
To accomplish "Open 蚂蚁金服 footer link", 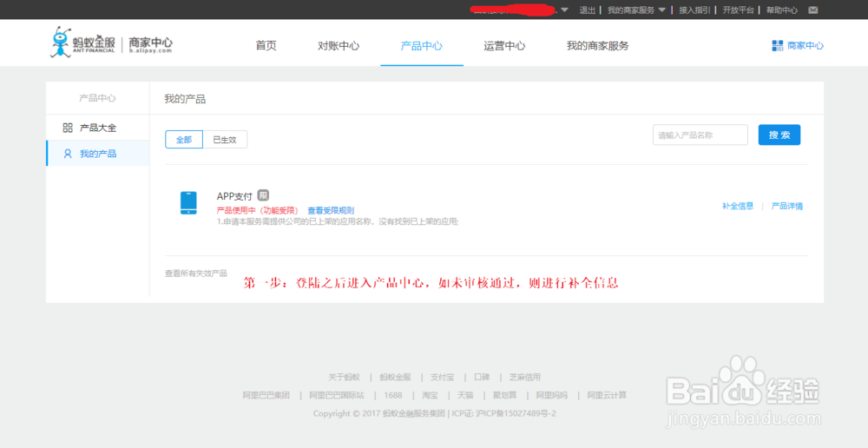I will click(395, 377).
